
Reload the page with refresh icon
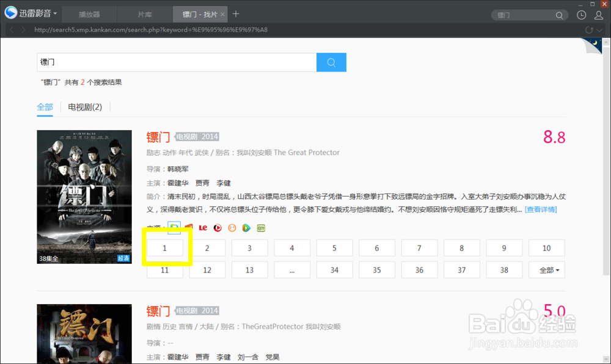coord(589,30)
